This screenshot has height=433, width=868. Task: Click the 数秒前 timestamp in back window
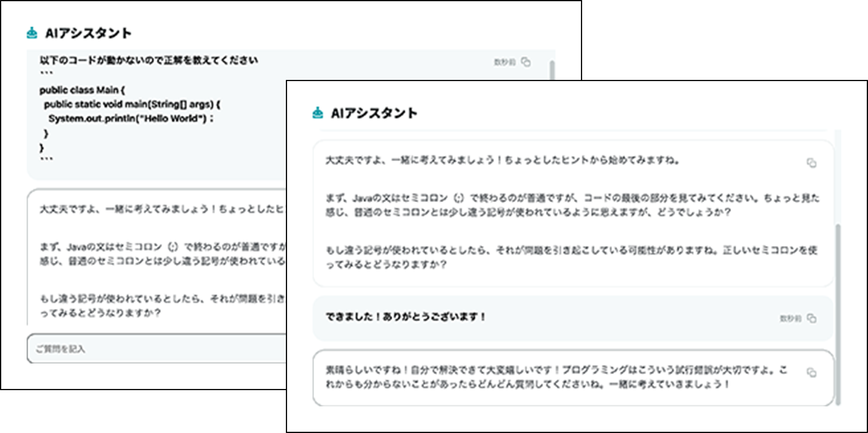point(504,62)
